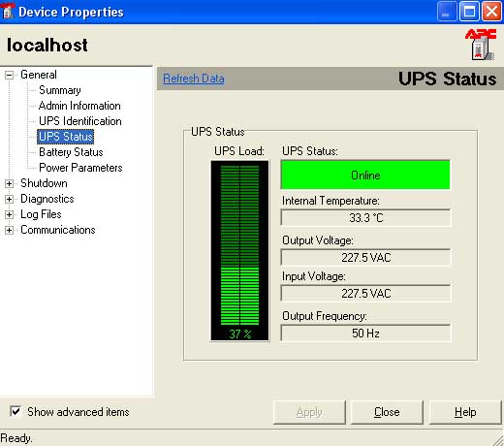Viewport: 504px width, 446px height.
Task: Open Power Parameters page
Action: tap(80, 168)
